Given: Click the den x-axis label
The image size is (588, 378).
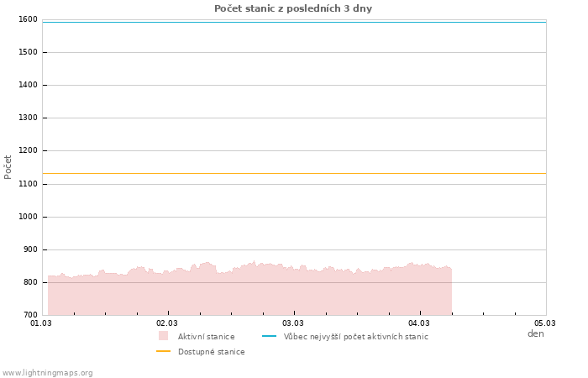Looking at the screenshot, I should [x=535, y=333].
